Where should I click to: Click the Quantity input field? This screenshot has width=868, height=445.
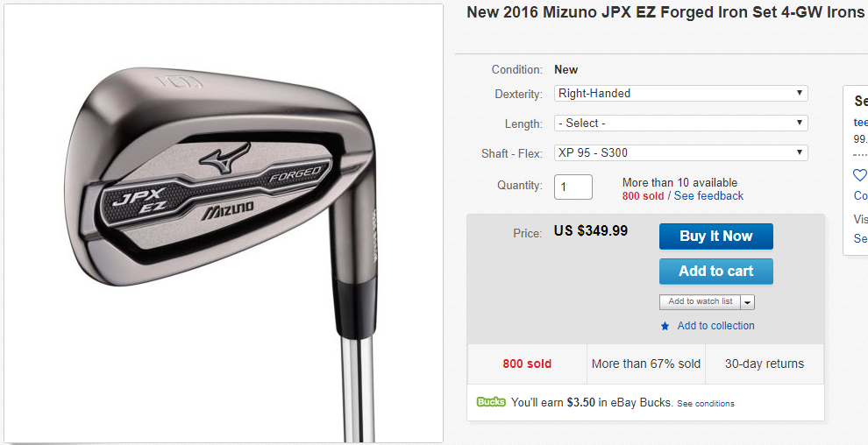[x=573, y=187]
